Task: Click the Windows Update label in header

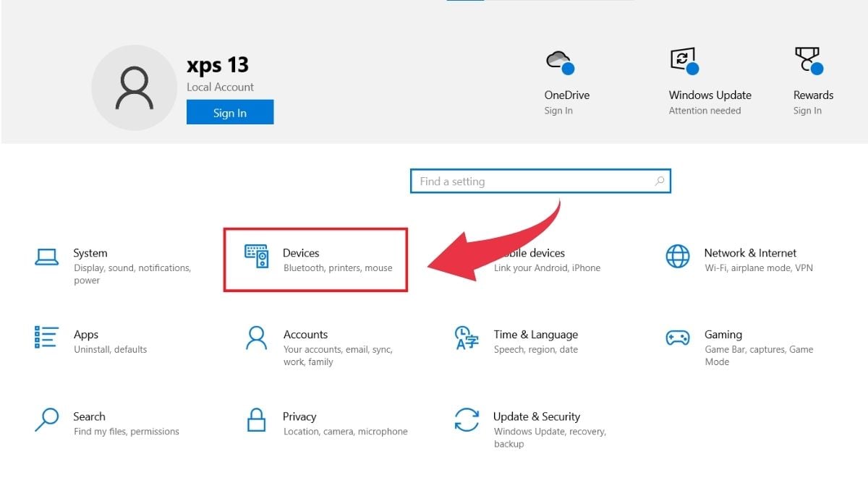Action: point(710,95)
